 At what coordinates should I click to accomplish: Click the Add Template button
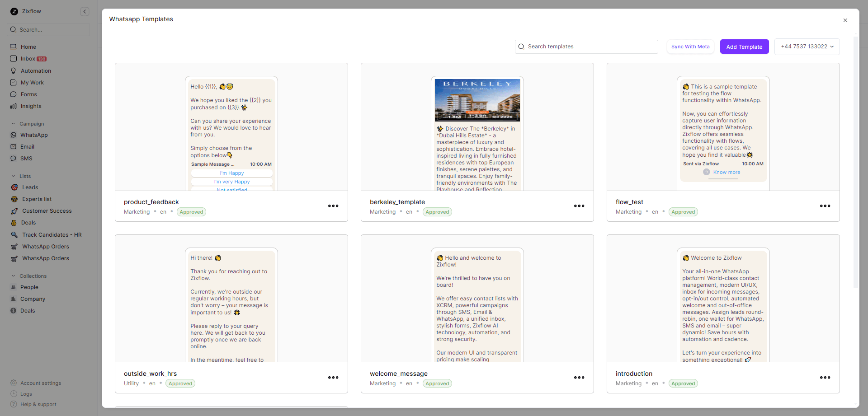744,47
